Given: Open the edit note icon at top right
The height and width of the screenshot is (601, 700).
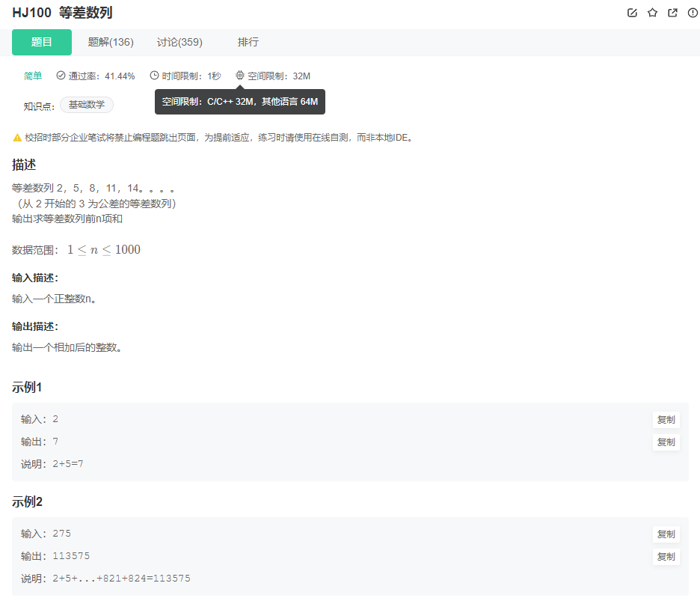Looking at the screenshot, I should pos(632,13).
